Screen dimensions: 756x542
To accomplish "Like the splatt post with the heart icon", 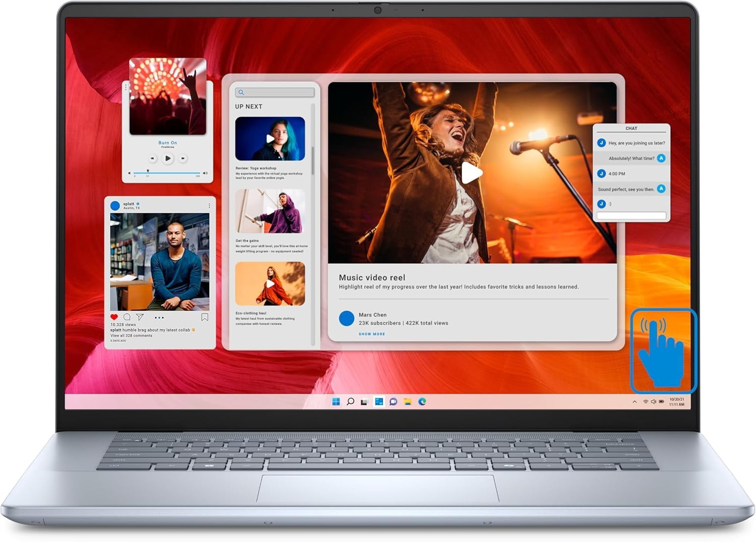I will (113, 317).
